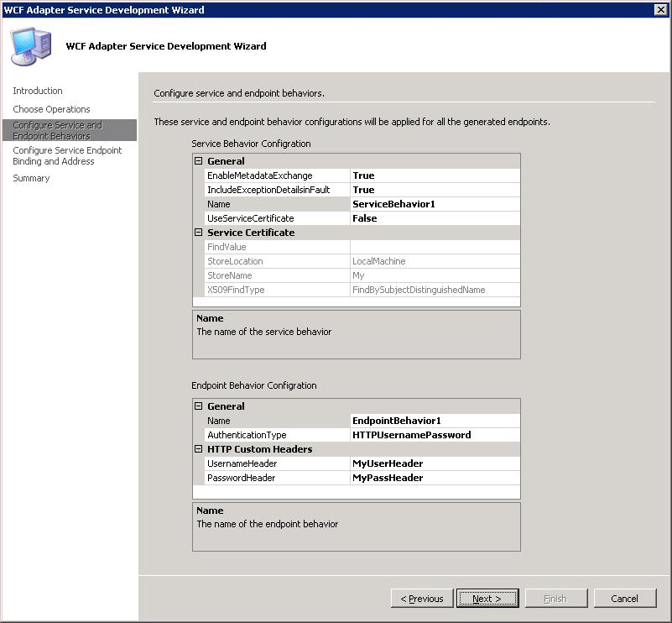
Task: Select the Summary wizard step
Action: click(31, 178)
